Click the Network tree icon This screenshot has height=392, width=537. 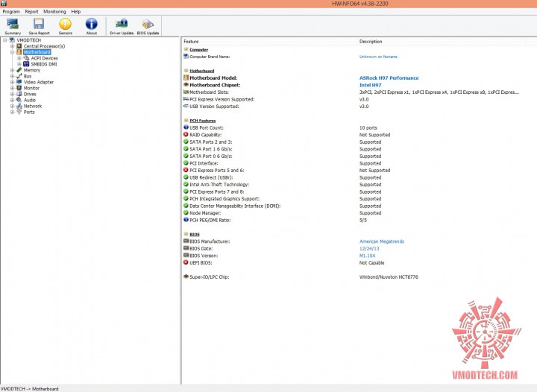click(19, 106)
